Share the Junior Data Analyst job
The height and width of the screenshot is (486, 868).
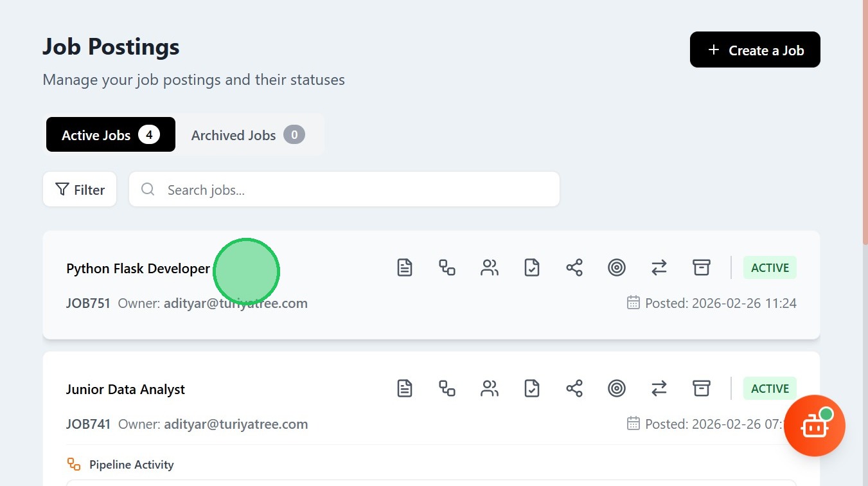click(x=574, y=388)
